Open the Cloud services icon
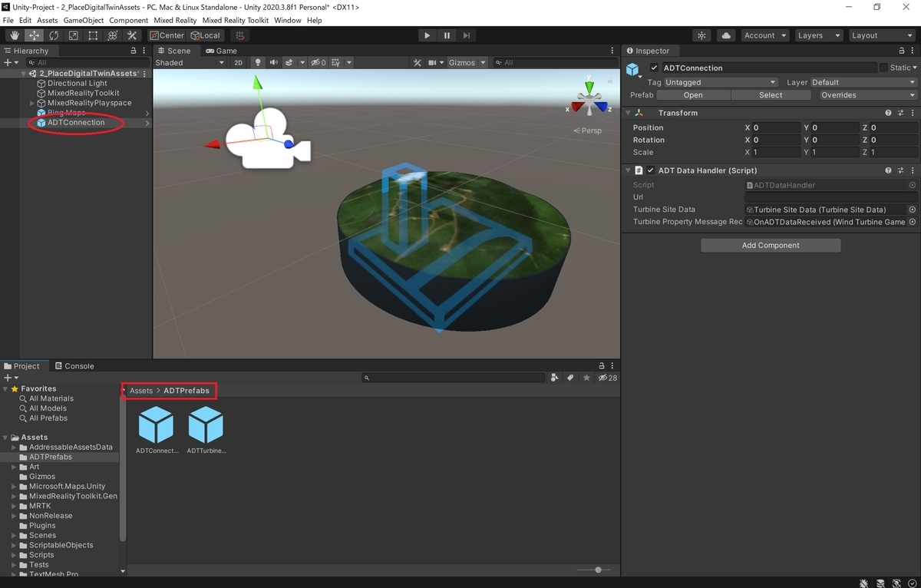 click(x=726, y=35)
